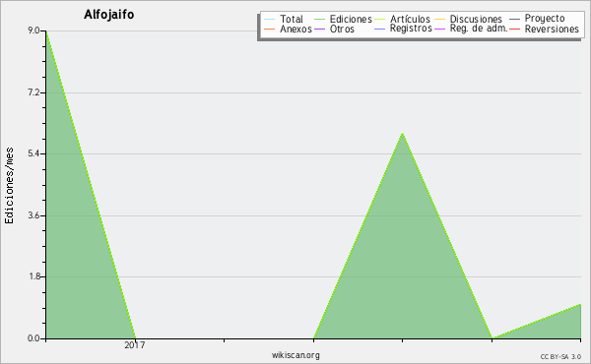Click the light blue Total line swatch
The image size is (591, 364).
(270, 20)
